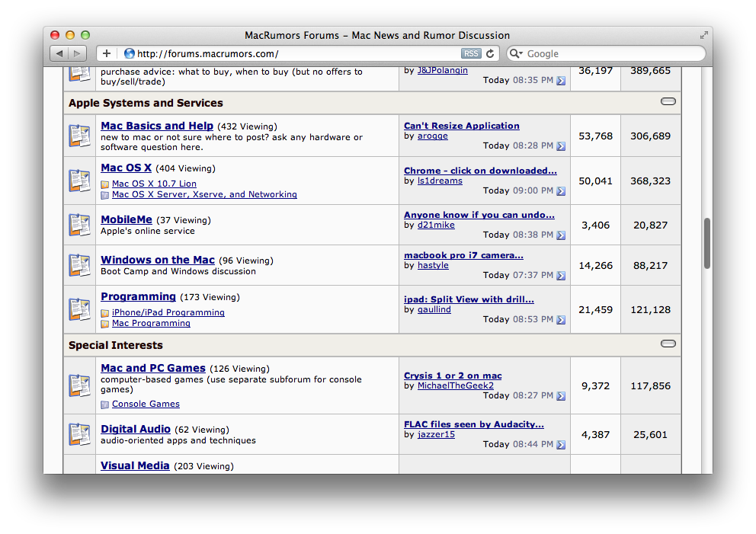This screenshot has height=534, width=756.
Task: Open the Mac OS X 10.7 Lion subforum
Action: pos(154,184)
